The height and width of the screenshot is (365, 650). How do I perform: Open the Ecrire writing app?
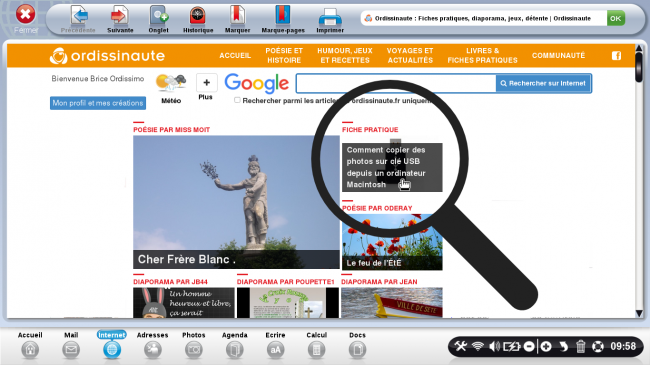(275, 345)
